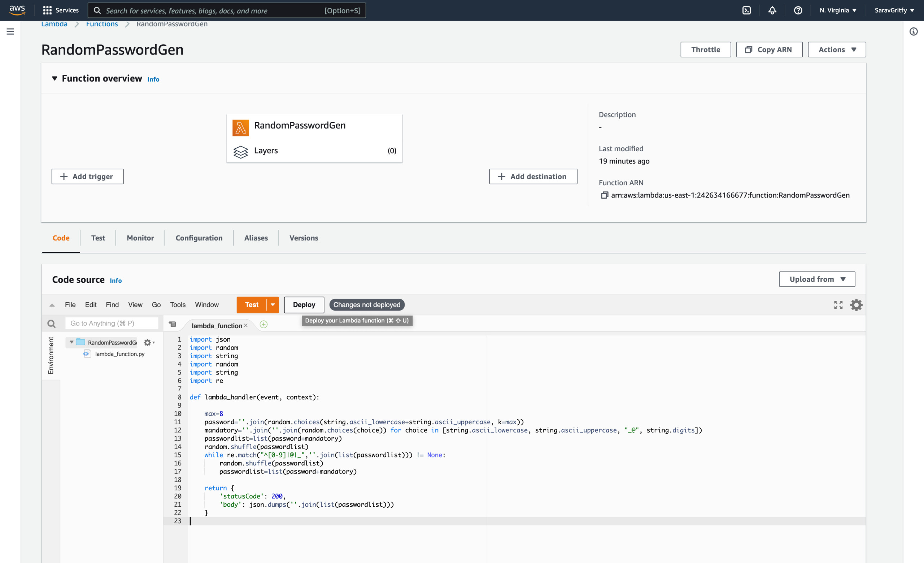Open the editor File menu
Screen dimensions: 924x563
click(70, 304)
